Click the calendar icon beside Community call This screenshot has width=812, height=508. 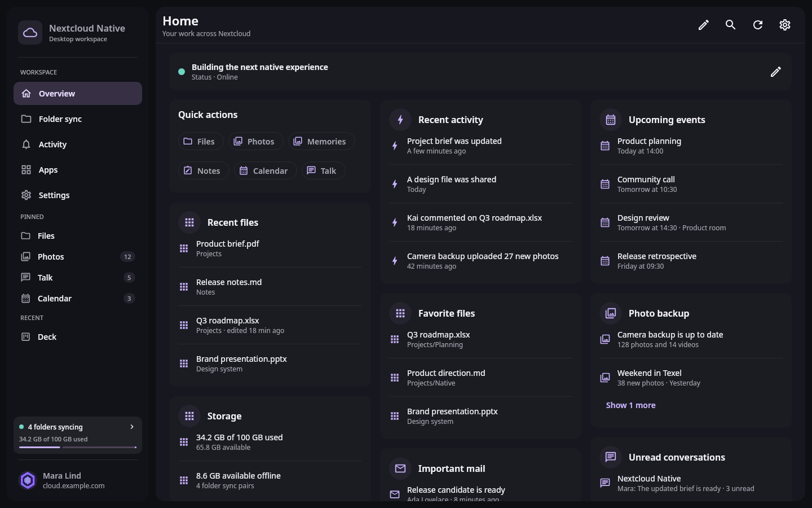click(605, 184)
